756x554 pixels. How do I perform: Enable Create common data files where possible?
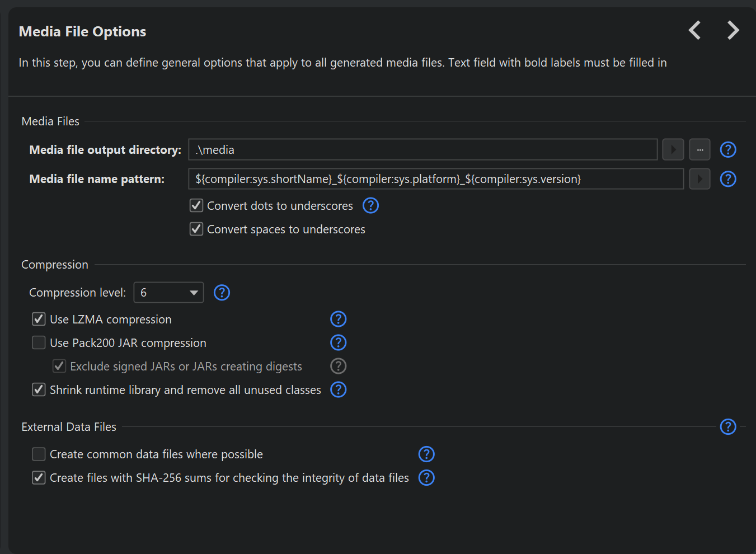(39, 454)
